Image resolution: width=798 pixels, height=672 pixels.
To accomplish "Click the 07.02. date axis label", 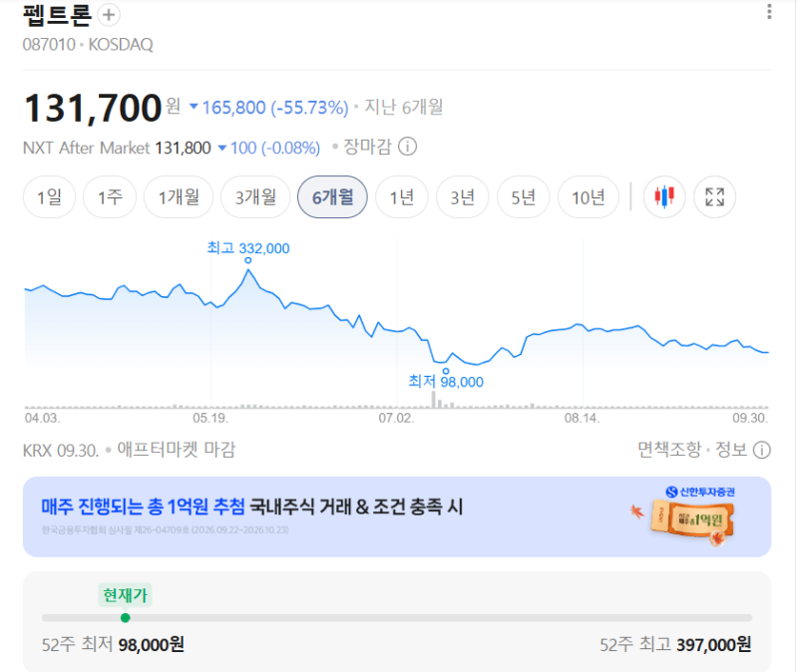I will click(x=396, y=418).
